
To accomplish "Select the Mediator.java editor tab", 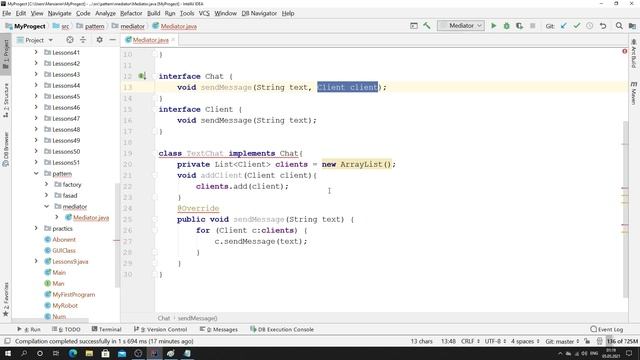I will point(150,40).
